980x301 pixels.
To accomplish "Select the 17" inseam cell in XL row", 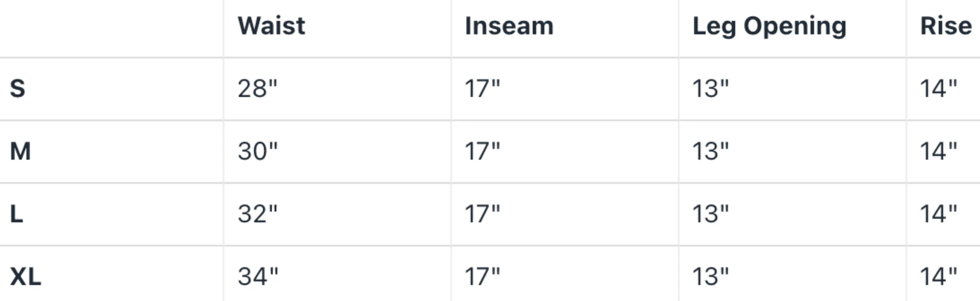I will point(482,276).
